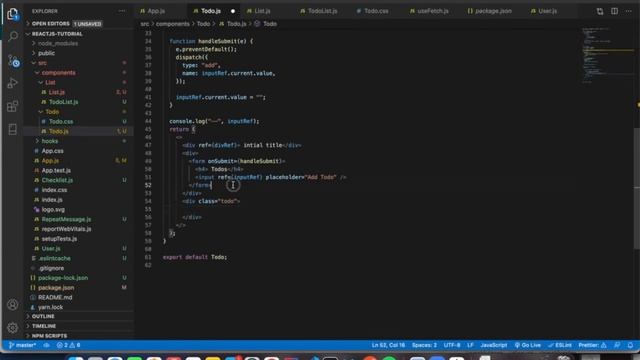Close unsaved Todo.js tab dot

click(x=233, y=11)
